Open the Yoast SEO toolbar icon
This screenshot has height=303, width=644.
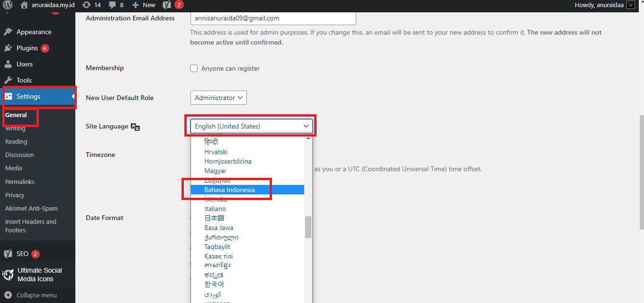pyautogui.click(x=167, y=5)
